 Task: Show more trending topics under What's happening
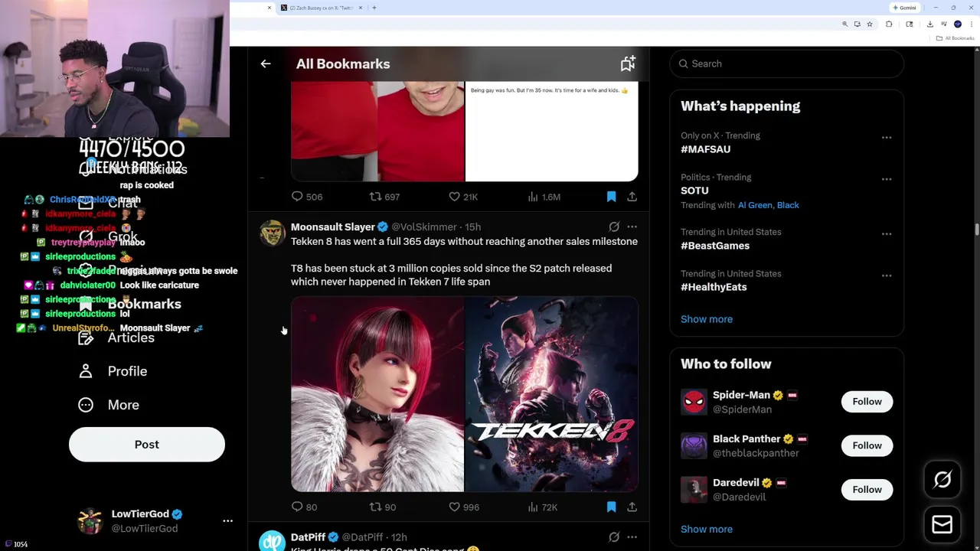(x=707, y=319)
